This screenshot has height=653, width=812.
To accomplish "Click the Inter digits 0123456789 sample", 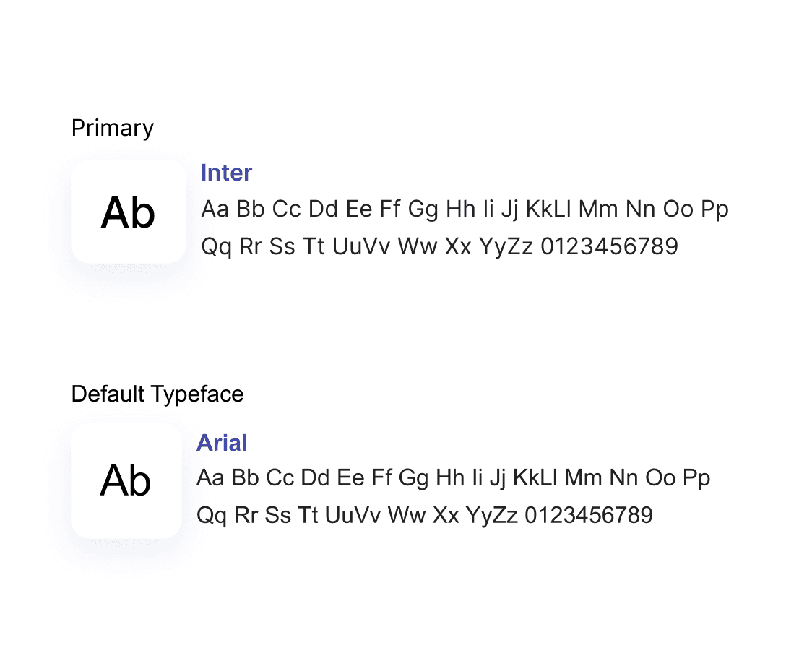I will (610, 246).
